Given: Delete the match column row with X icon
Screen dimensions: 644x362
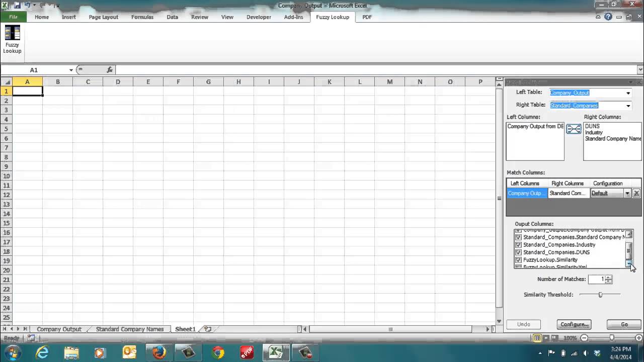Looking at the screenshot, I should click(636, 193).
